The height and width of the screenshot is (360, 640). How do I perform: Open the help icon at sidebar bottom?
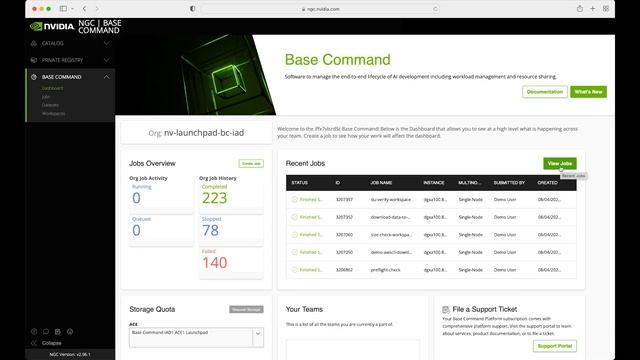34,331
